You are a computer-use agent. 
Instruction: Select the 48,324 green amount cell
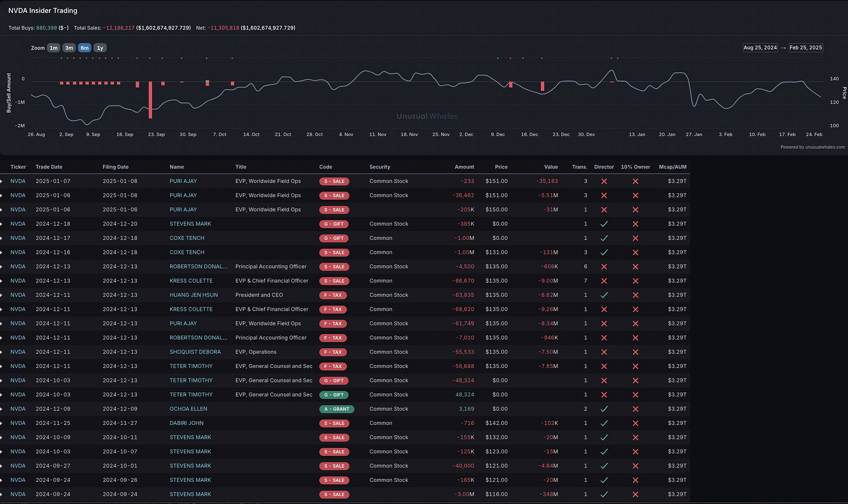point(465,395)
